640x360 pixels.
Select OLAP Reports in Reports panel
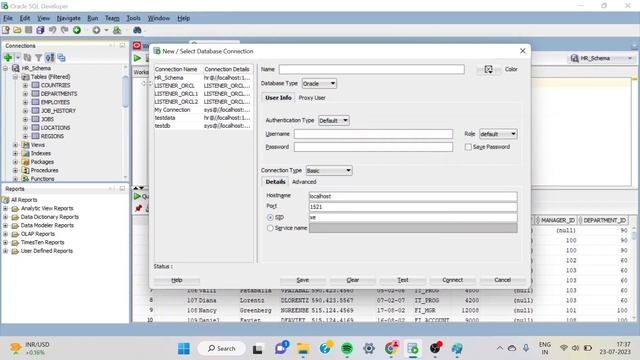[38, 234]
